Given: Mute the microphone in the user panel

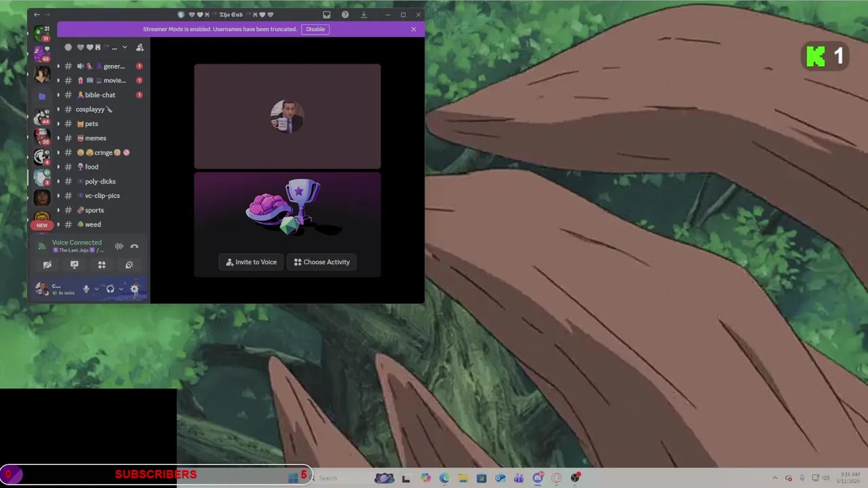Looking at the screenshot, I should 86,289.
